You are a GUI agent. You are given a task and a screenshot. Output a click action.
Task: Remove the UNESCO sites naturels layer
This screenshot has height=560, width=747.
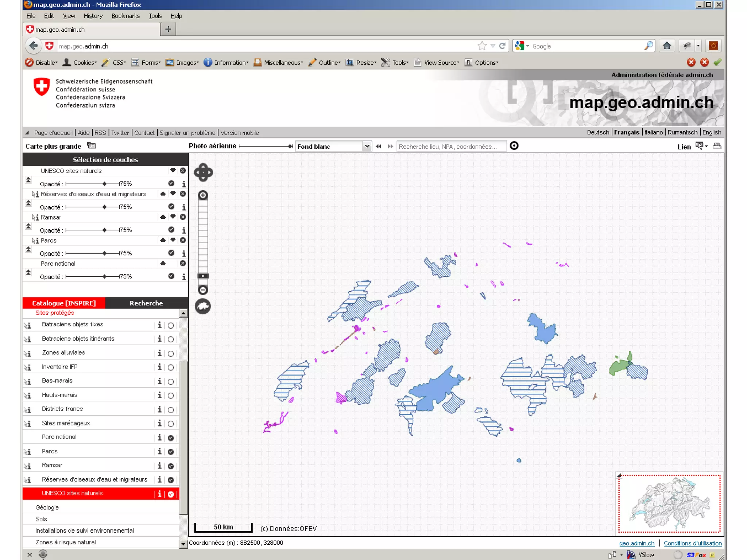coord(183,171)
